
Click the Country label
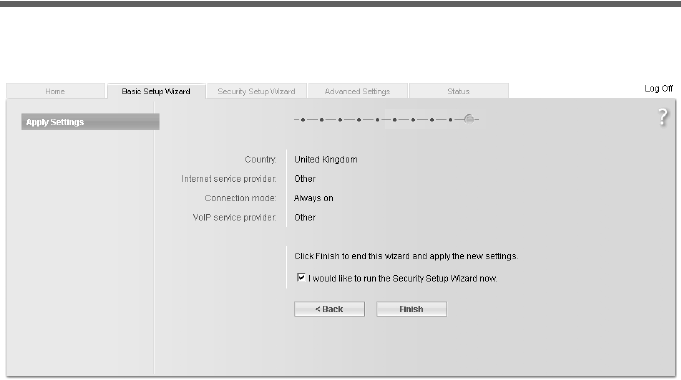coord(260,159)
